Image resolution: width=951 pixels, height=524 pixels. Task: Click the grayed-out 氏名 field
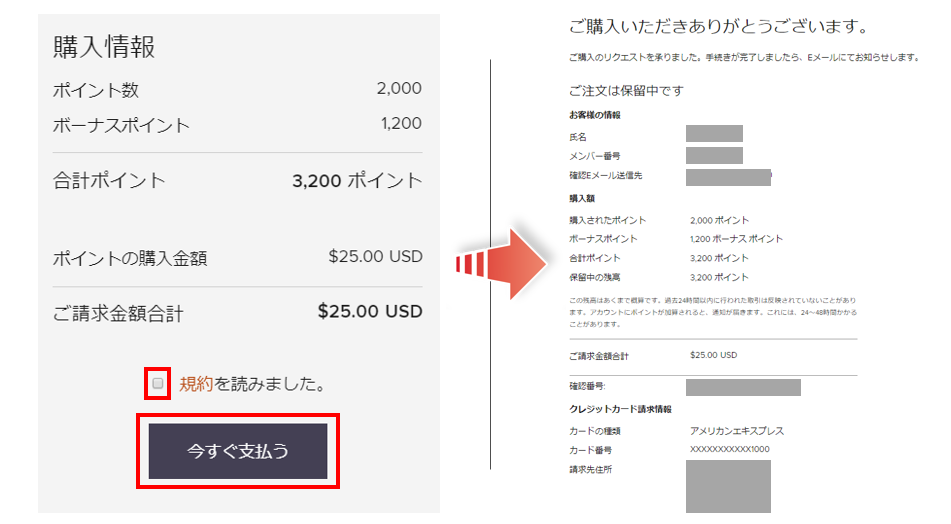coord(714,133)
